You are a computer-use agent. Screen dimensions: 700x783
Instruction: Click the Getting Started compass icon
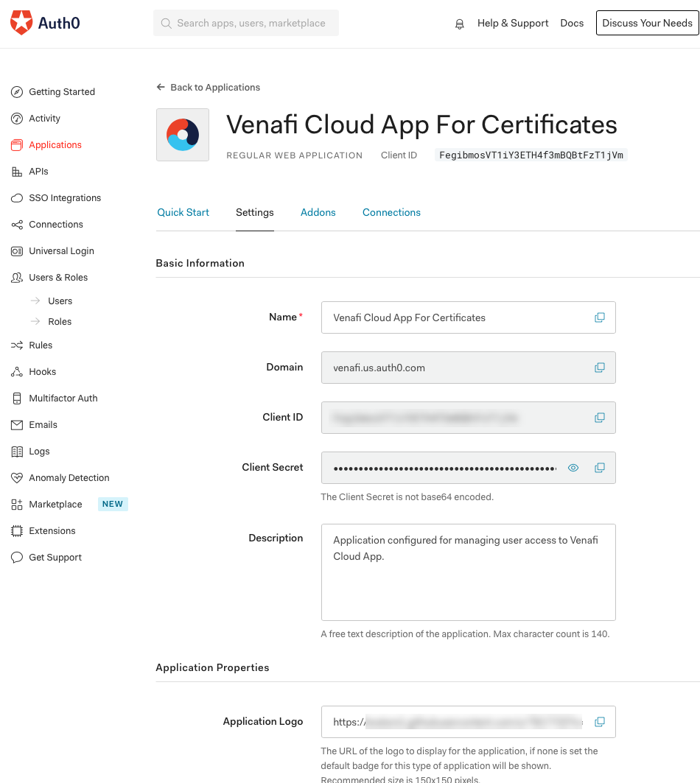click(x=17, y=92)
